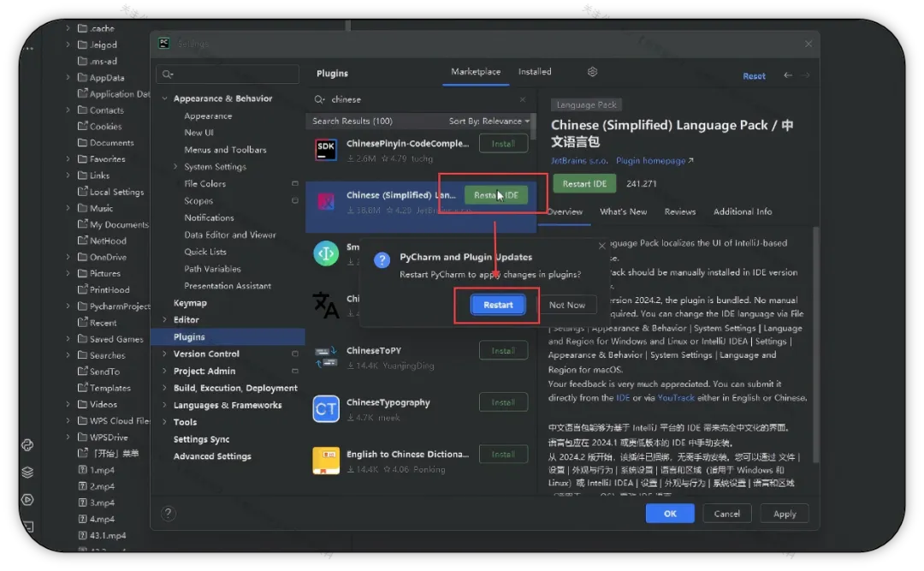Image resolution: width=924 pixels, height=571 pixels.
Task: Click the ChineseTypography CT icon
Action: [x=326, y=409]
